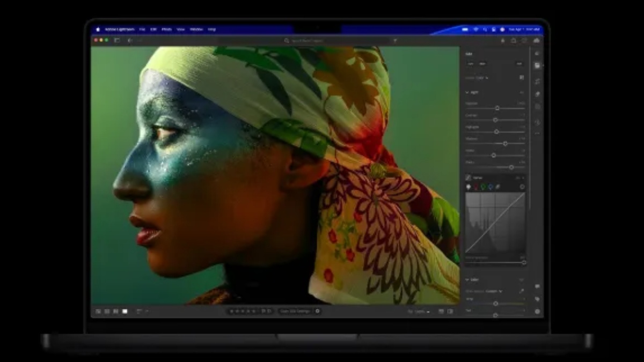644x362 pixels.
Task: Select the red channel curve
Action: click(475, 187)
